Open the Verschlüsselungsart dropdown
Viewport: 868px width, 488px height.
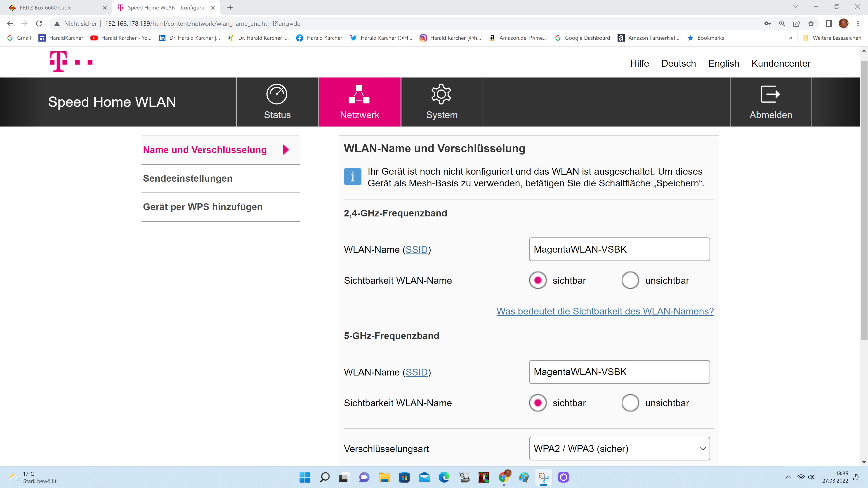pyautogui.click(x=619, y=449)
